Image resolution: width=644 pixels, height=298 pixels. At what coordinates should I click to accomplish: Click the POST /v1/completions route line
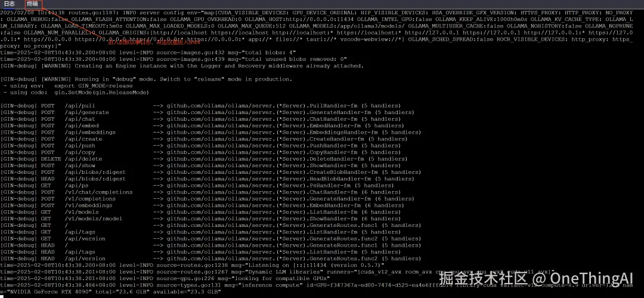[x=207, y=198]
